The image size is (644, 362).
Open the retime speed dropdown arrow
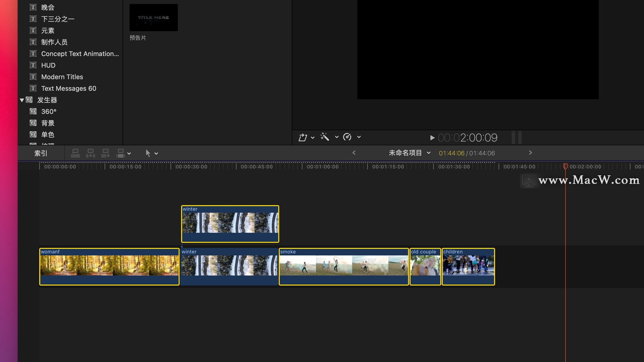pos(359,137)
